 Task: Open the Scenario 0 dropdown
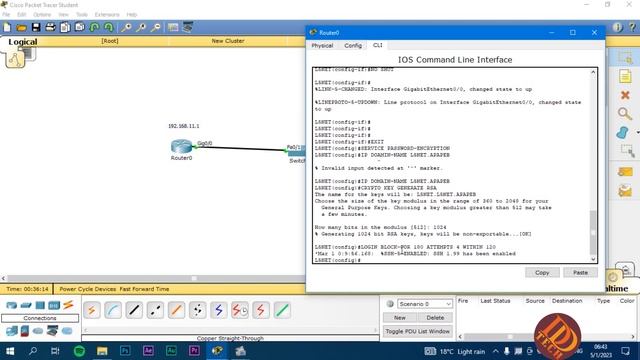point(424,304)
